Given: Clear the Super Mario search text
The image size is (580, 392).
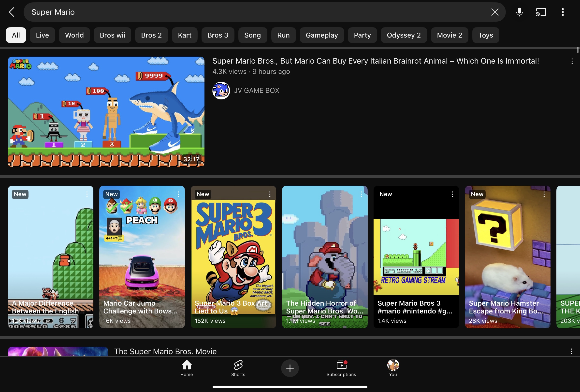Looking at the screenshot, I should tap(495, 12).
